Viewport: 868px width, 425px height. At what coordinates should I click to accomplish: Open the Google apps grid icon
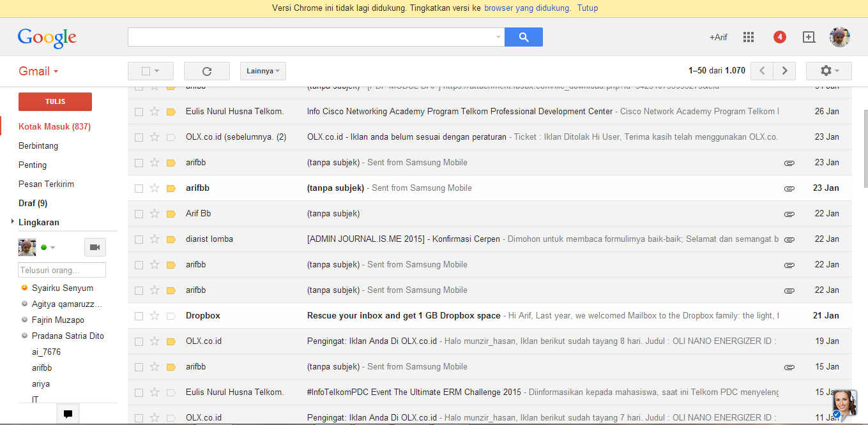[749, 37]
